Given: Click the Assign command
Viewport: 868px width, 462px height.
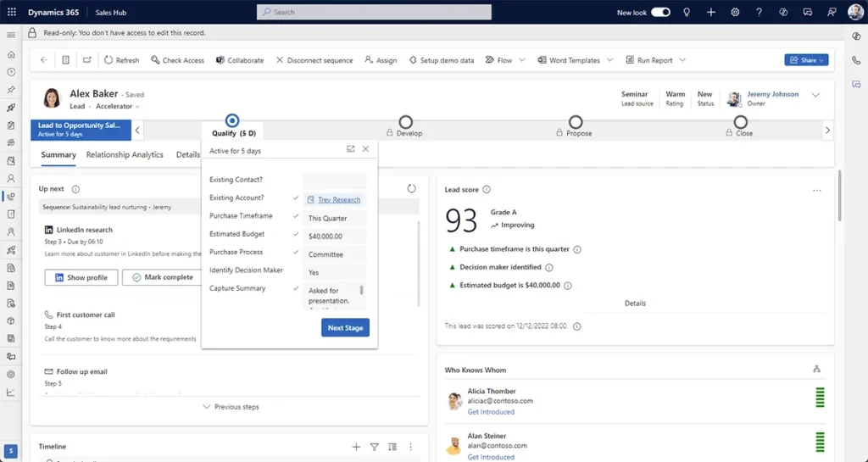Looking at the screenshot, I should click(x=381, y=60).
